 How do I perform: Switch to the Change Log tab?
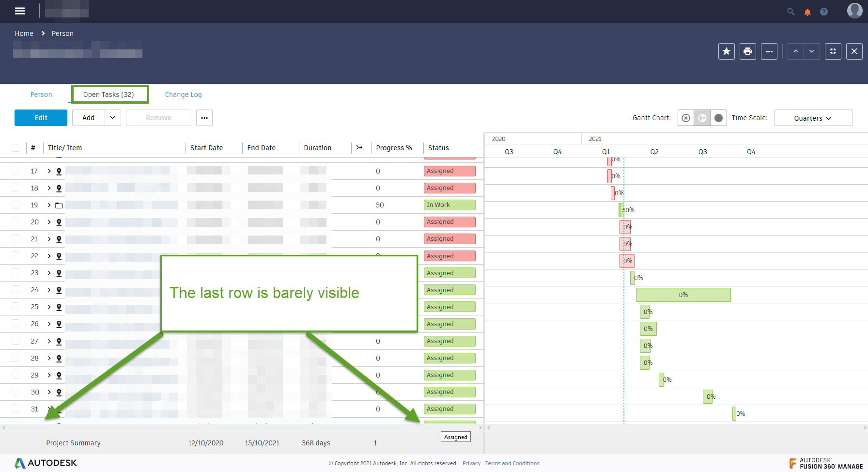[183, 94]
